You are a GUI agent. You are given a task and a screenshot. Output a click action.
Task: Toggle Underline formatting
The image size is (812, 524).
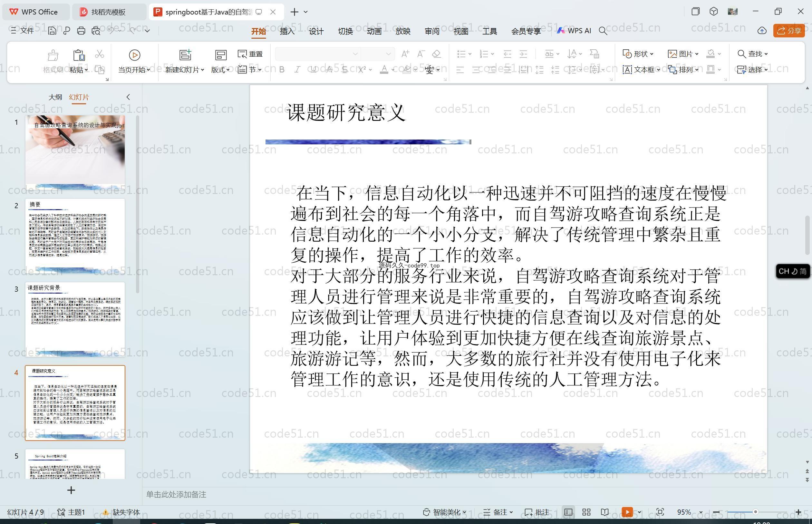[313, 70]
